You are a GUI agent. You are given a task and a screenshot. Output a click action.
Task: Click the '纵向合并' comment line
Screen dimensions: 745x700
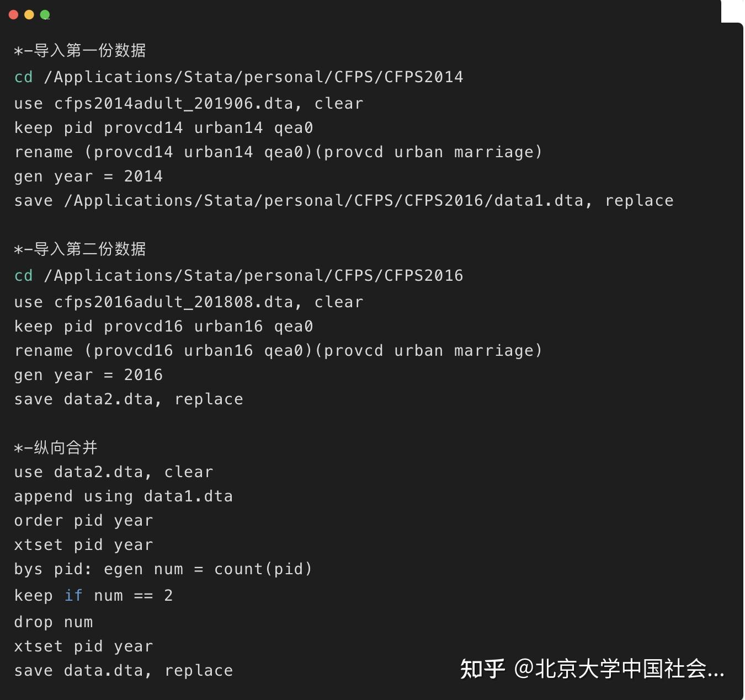pyautogui.click(x=56, y=447)
